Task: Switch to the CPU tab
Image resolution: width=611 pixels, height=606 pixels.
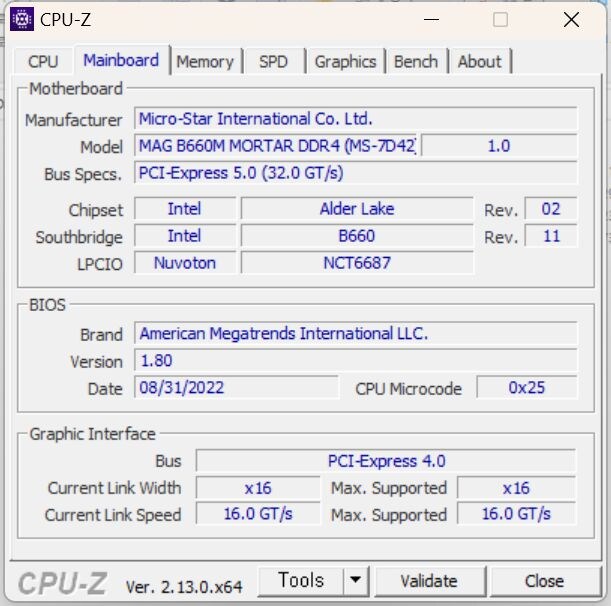Action: (x=43, y=61)
